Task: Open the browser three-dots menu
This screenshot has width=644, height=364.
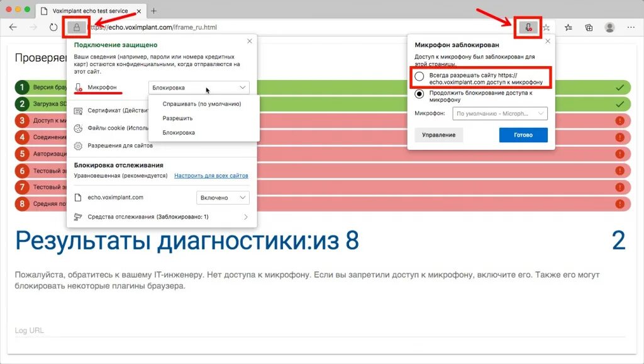Action: [631, 27]
